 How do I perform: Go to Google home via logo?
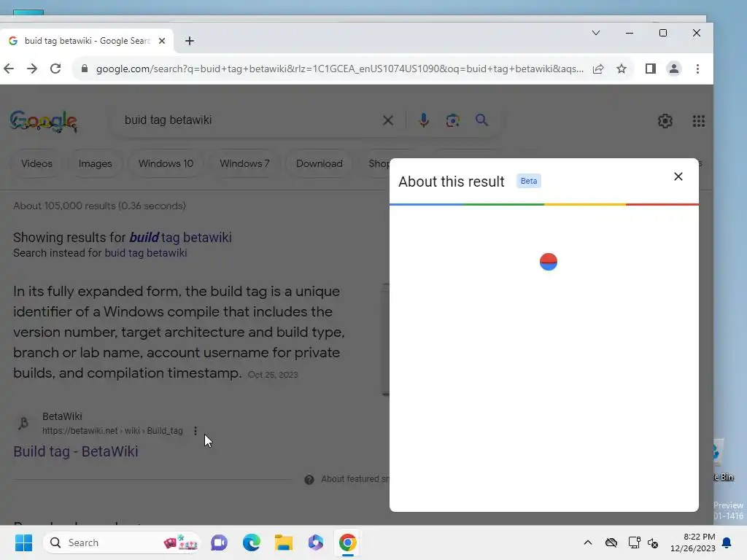point(43,121)
